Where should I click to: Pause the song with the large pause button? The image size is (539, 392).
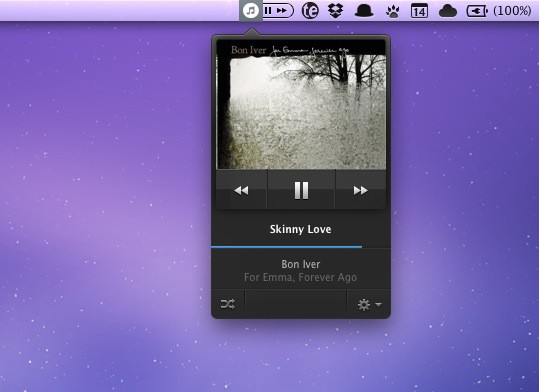301,190
